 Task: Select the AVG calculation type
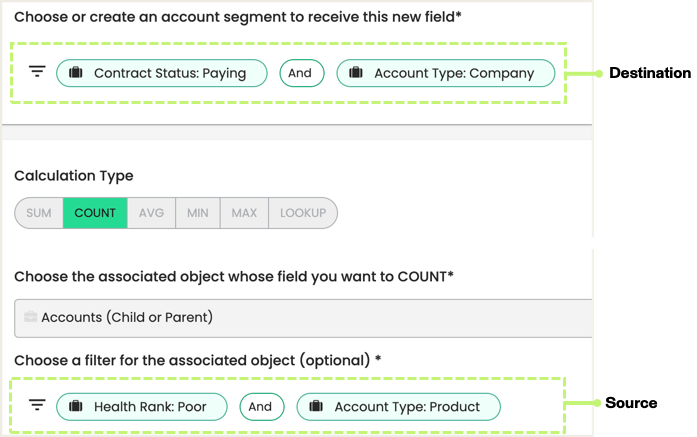[x=151, y=213]
